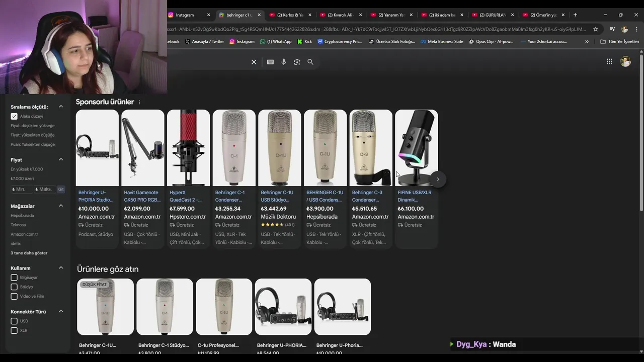Viewport: 644px width, 362px height.
Task: Open the Cryptocurrency Prices bookmark
Action: click(x=340, y=42)
